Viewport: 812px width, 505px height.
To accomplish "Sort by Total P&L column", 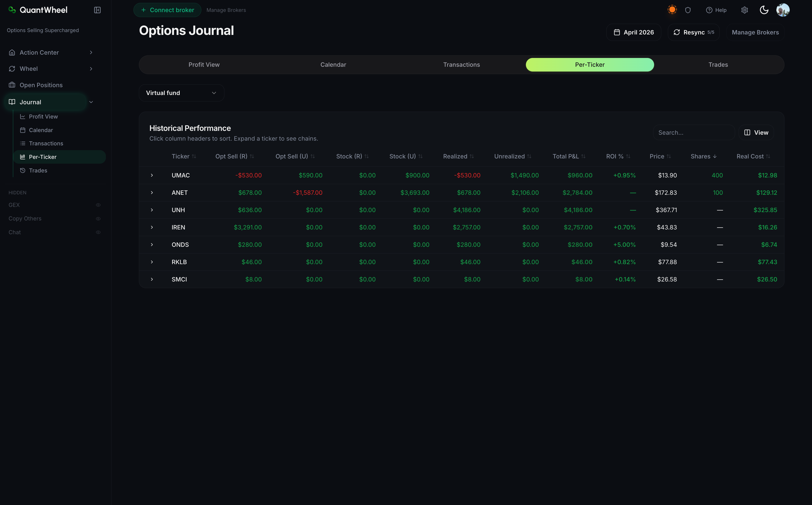I will [569, 157].
